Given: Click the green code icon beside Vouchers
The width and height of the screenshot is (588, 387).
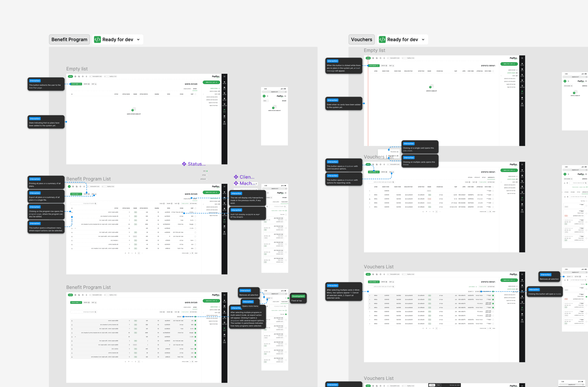Looking at the screenshot, I should (382, 40).
